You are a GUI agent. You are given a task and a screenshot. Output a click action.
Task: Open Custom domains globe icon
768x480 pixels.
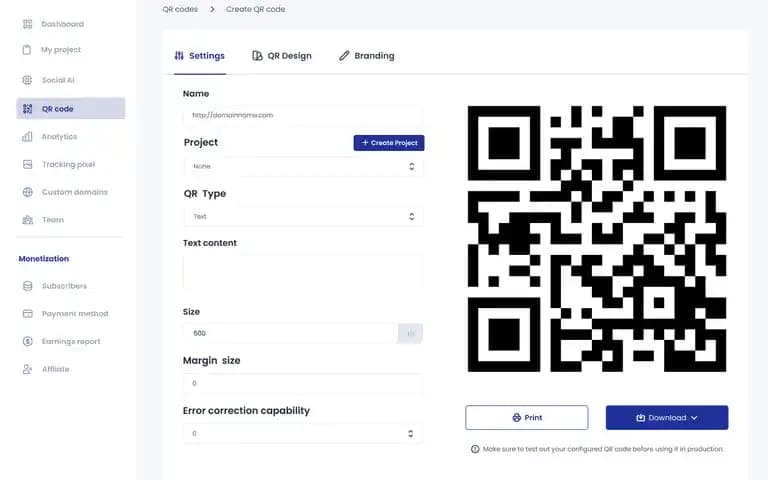(x=27, y=192)
